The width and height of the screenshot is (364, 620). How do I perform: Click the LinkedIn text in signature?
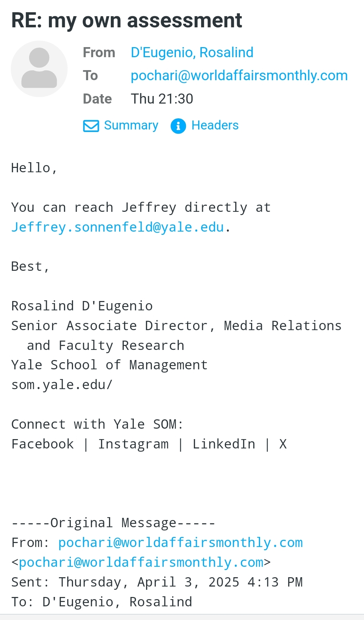[x=224, y=444]
